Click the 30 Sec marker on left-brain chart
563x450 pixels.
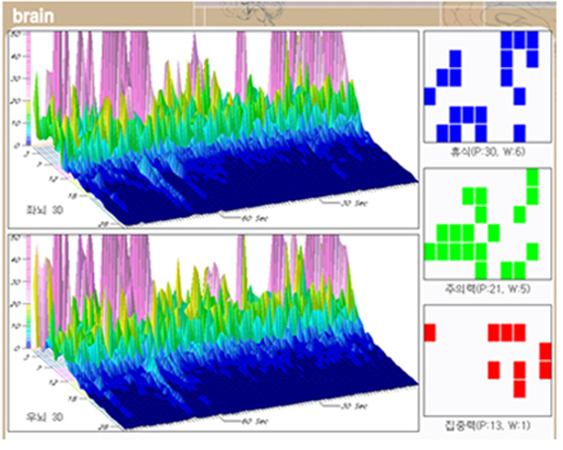(354, 203)
